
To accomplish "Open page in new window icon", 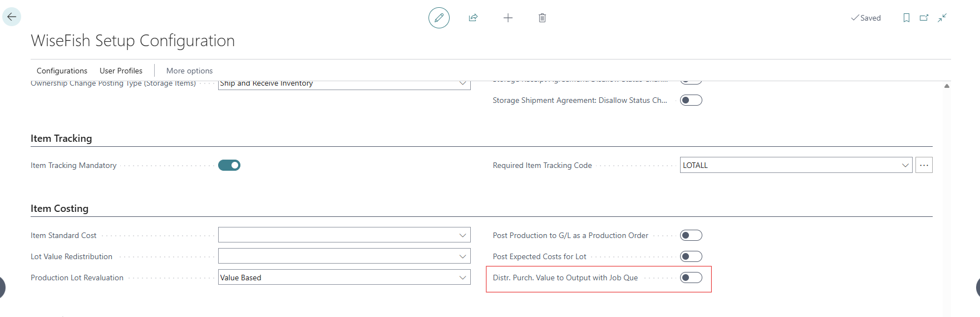I will pos(924,18).
